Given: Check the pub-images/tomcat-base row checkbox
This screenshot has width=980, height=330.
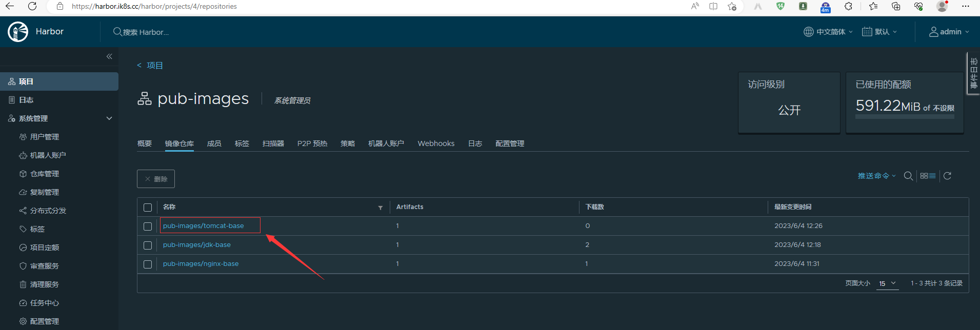Looking at the screenshot, I should coord(148,226).
